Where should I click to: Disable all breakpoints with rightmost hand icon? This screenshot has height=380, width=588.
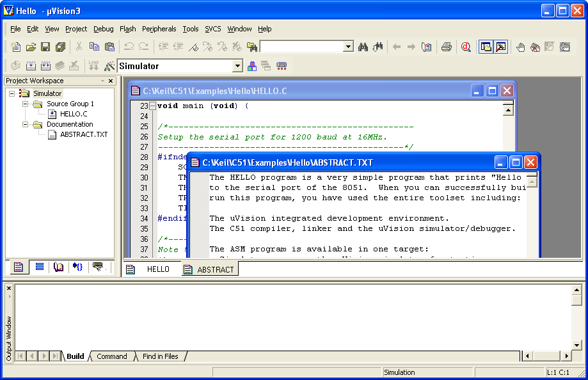tap(564, 47)
